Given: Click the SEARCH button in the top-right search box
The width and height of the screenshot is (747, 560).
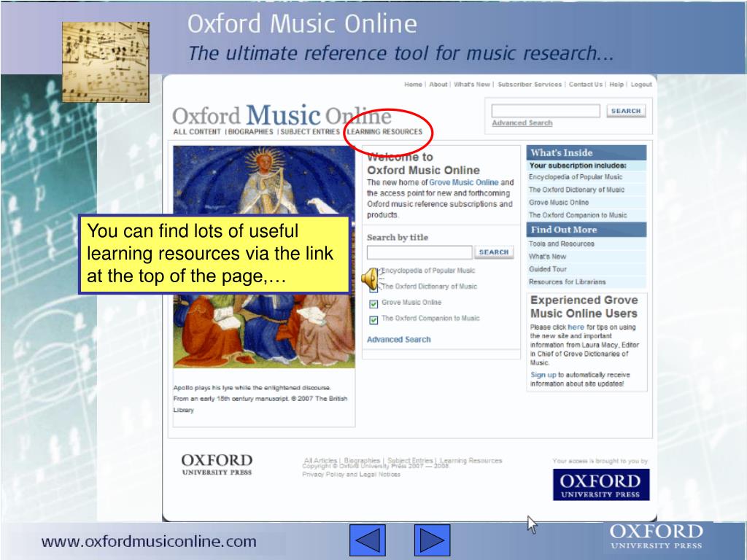Looking at the screenshot, I should click(x=626, y=111).
